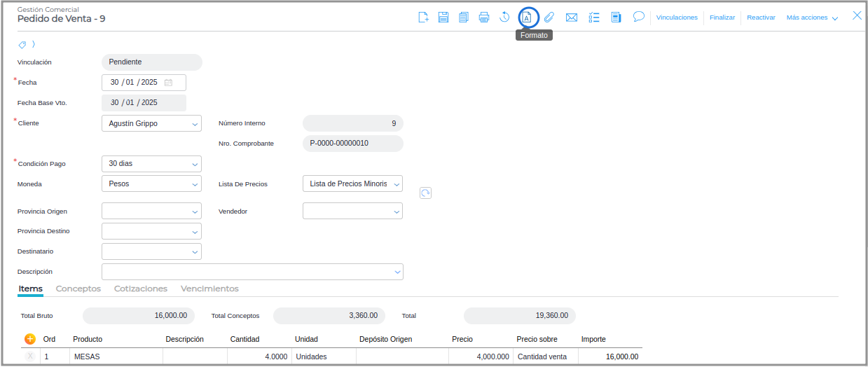
Task: Click the Vinculaciones link
Action: 677,18
